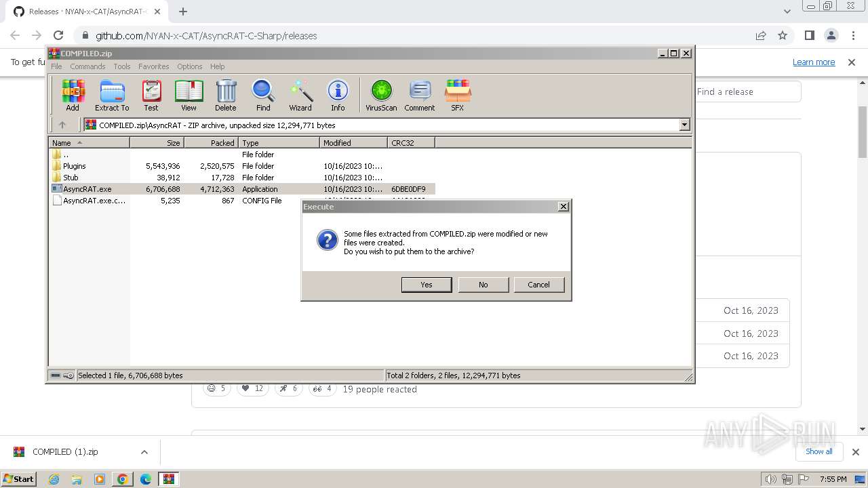This screenshot has height=488, width=868.
Task: Click the Find a release search field
Action: click(748, 91)
